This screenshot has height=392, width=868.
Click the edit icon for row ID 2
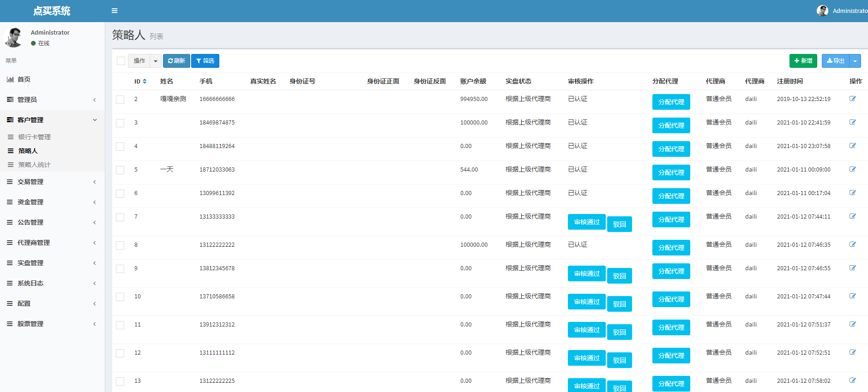852,99
